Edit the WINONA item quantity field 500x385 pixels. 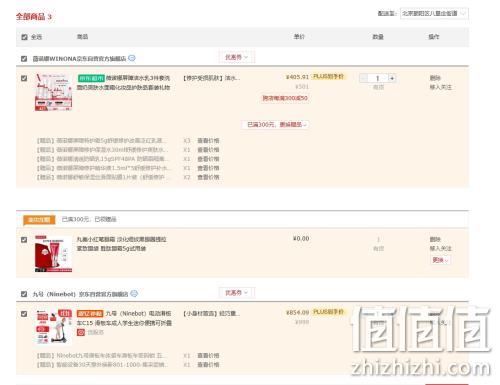click(378, 78)
